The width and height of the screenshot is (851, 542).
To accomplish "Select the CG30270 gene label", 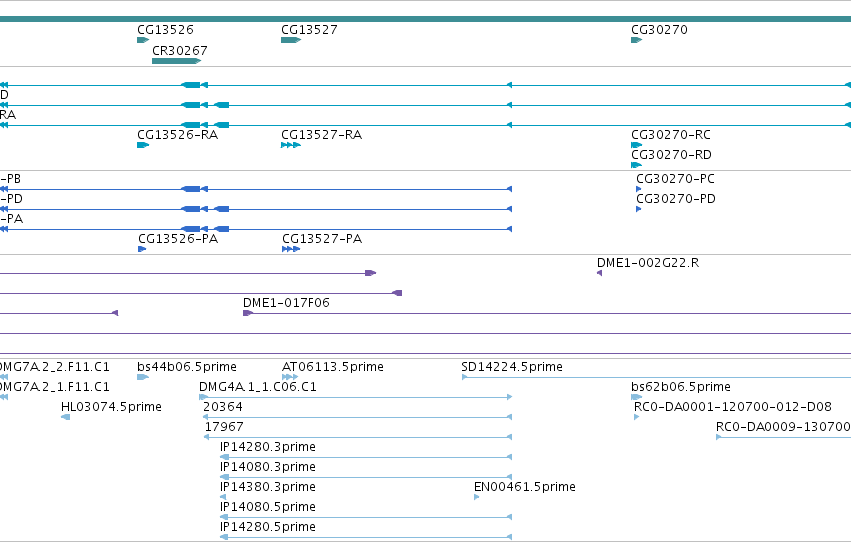I will tap(659, 29).
